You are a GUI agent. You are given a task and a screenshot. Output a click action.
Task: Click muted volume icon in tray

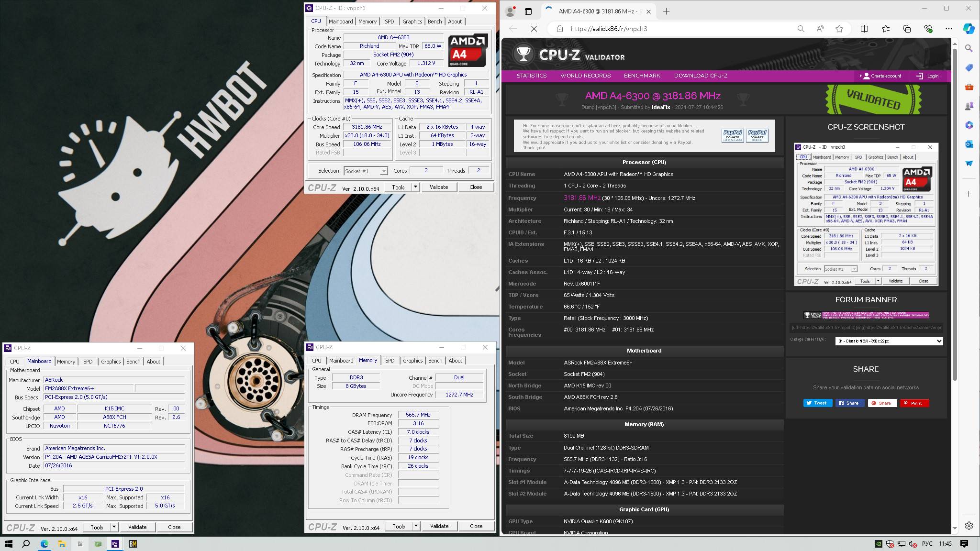tap(913, 544)
